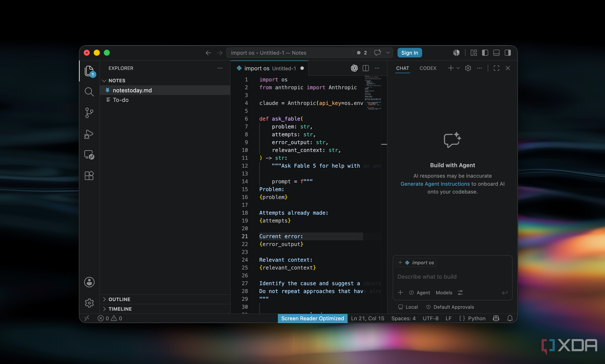Change end of line sequence LF
The image size is (605, 364).
448,318
